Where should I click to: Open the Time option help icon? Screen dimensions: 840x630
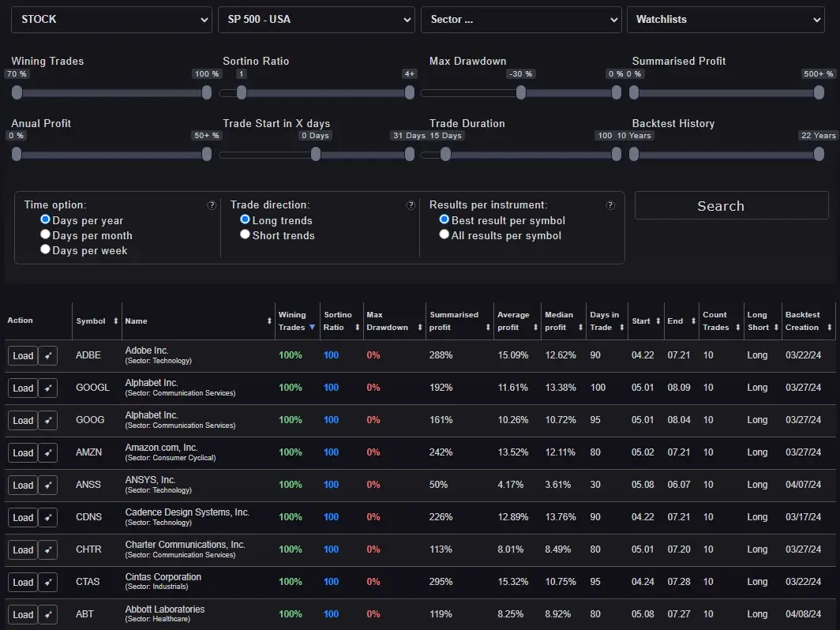click(x=212, y=205)
